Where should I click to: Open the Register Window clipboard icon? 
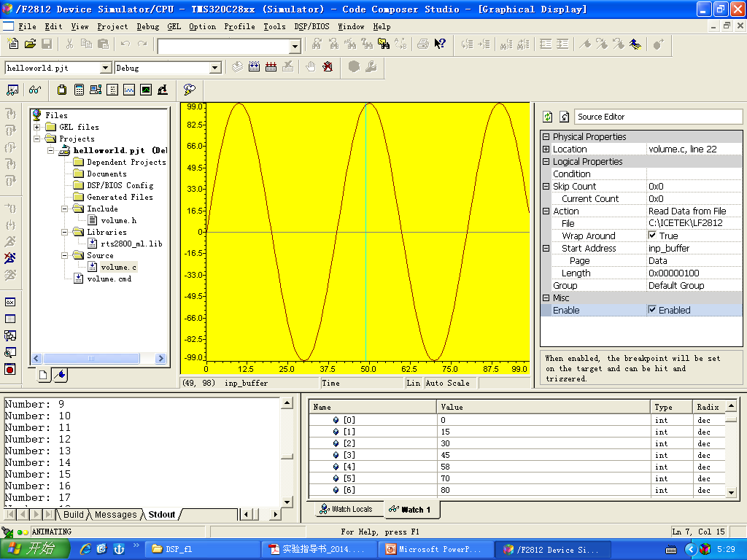(x=62, y=90)
